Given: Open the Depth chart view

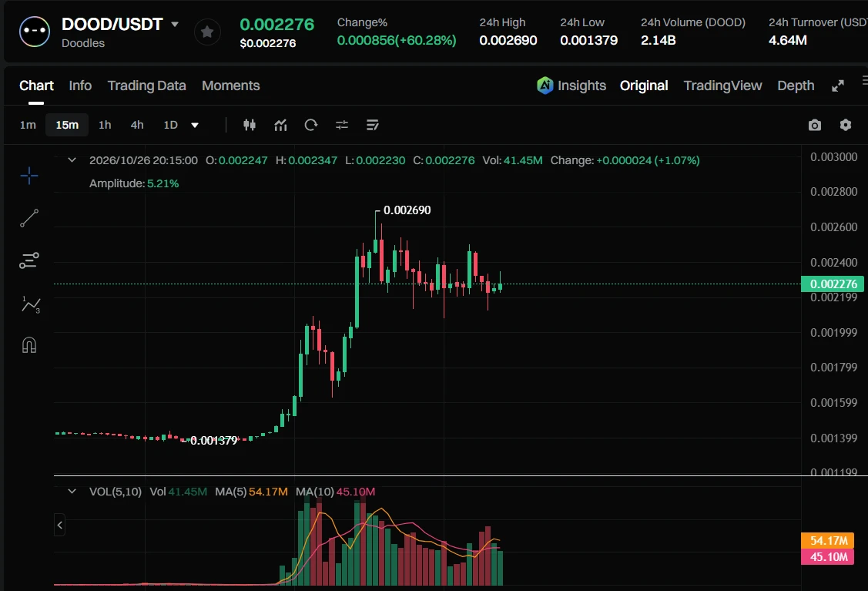Looking at the screenshot, I should tap(796, 86).
